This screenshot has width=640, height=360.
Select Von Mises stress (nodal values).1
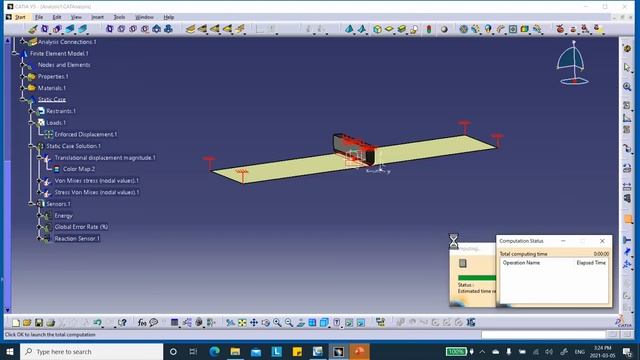(97, 180)
